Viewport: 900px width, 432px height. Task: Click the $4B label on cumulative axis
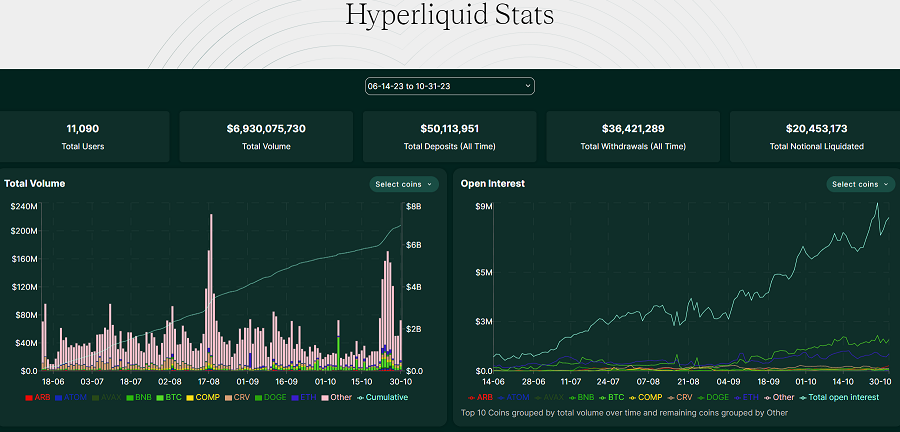(x=413, y=287)
